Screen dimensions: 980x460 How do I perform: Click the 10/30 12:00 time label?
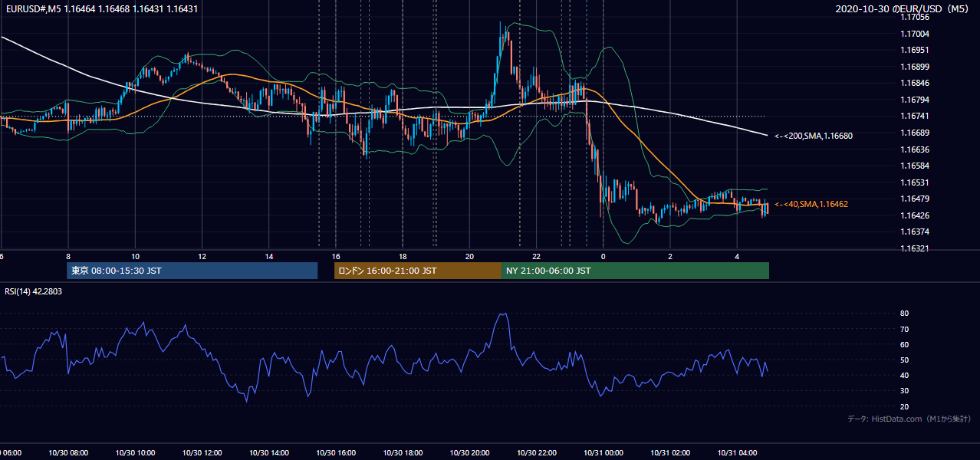tap(202, 453)
